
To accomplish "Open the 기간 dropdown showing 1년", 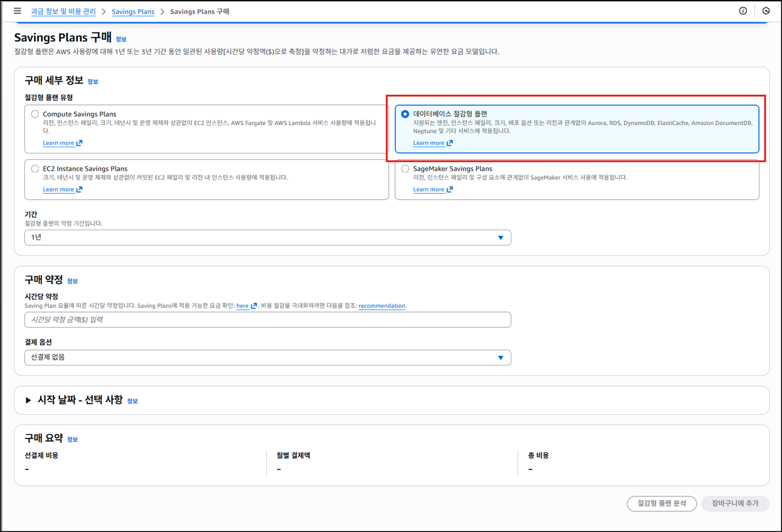I will (267, 238).
